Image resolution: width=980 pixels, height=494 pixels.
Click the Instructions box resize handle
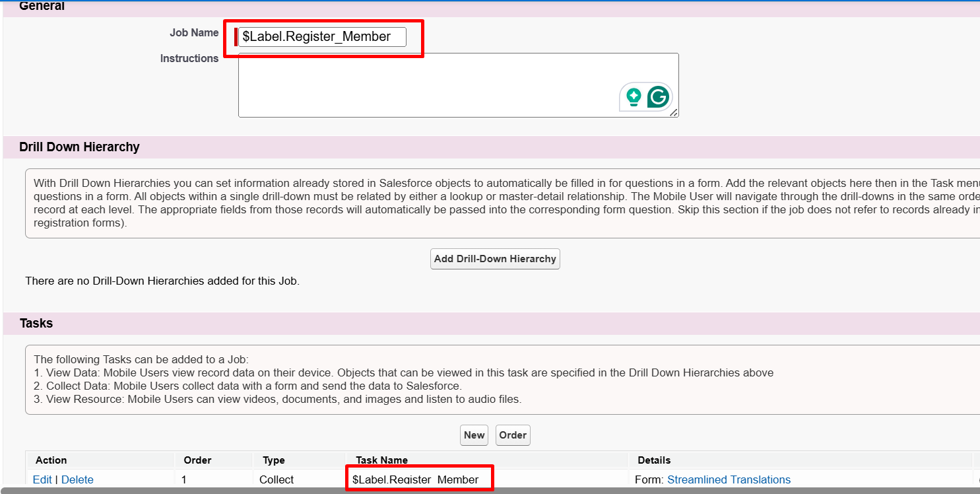pos(674,113)
